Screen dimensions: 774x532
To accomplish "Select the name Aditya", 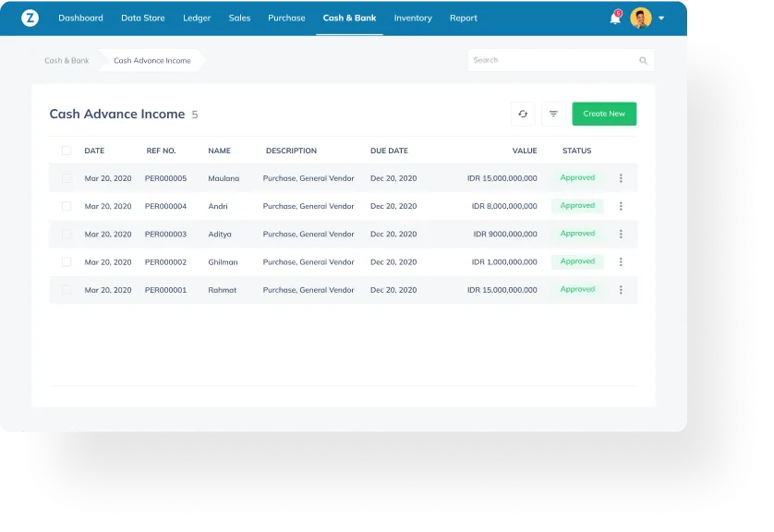I will pyautogui.click(x=220, y=234).
